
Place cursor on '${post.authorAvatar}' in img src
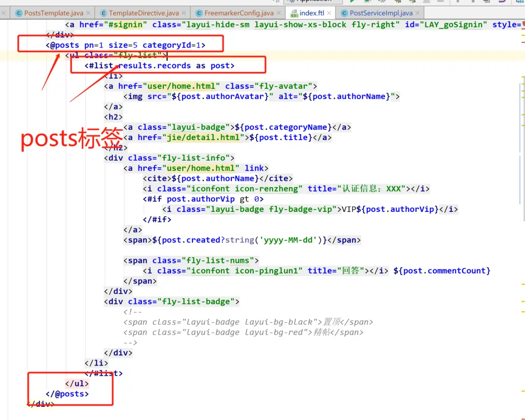click(220, 96)
